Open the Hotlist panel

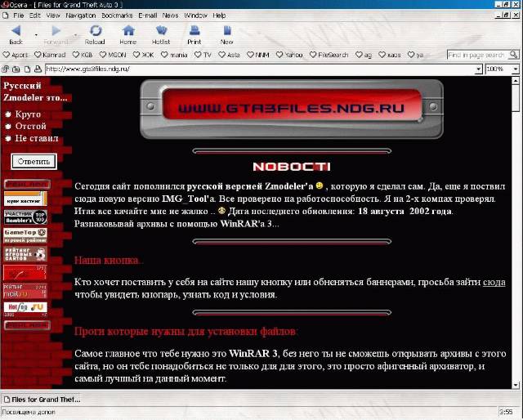[x=161, y=34]
